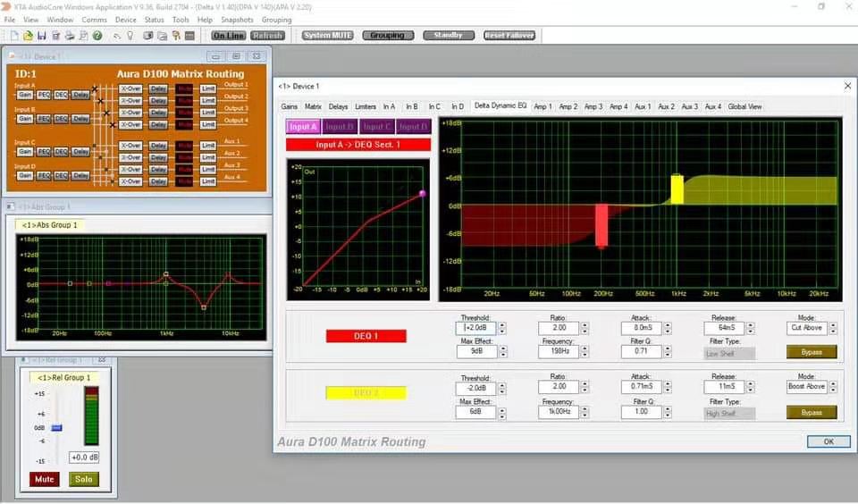Open the Output 1 Limit block
This screenshot has width=858, height=504.
(x=208, y=88)
